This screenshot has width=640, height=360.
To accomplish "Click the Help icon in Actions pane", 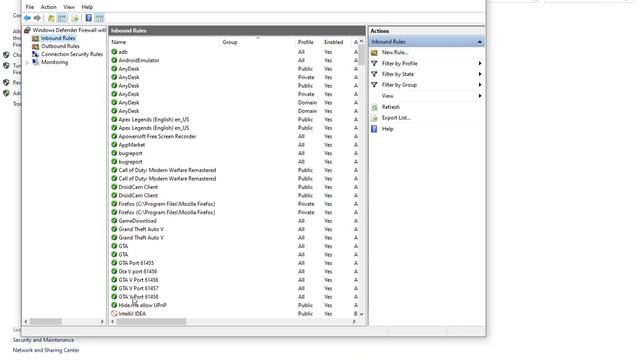I will [x=374, y=129].
